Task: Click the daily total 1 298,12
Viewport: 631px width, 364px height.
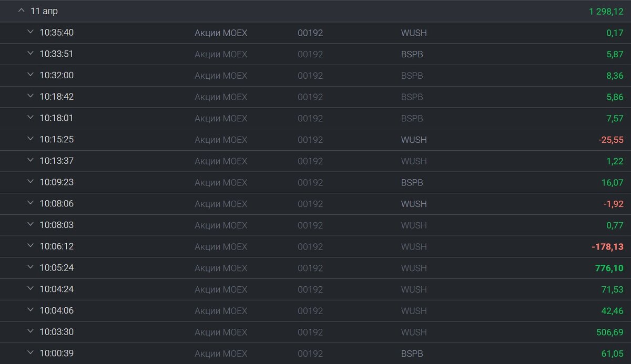Action: pos(606,11)
